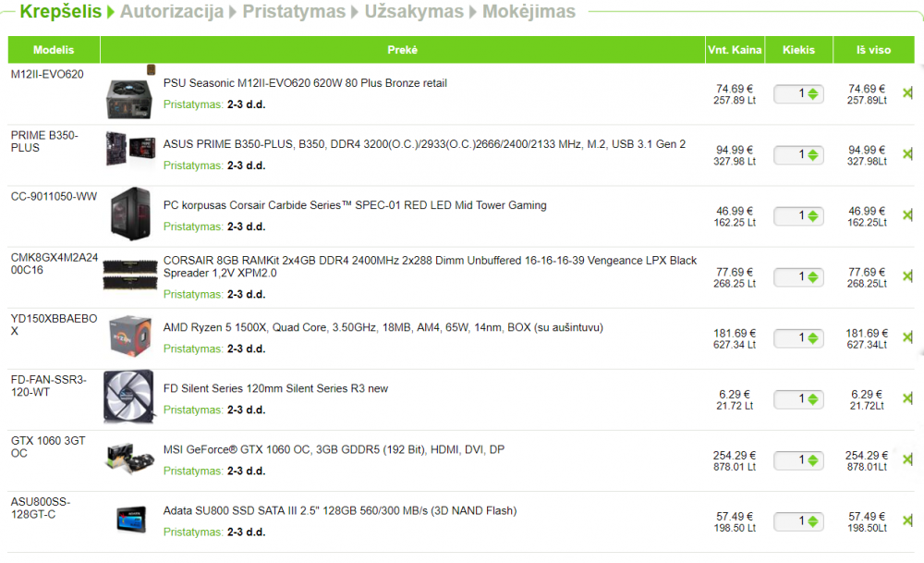Click the Modelis column header
This screenshot has width=924, height=563.
pos(54,50)
